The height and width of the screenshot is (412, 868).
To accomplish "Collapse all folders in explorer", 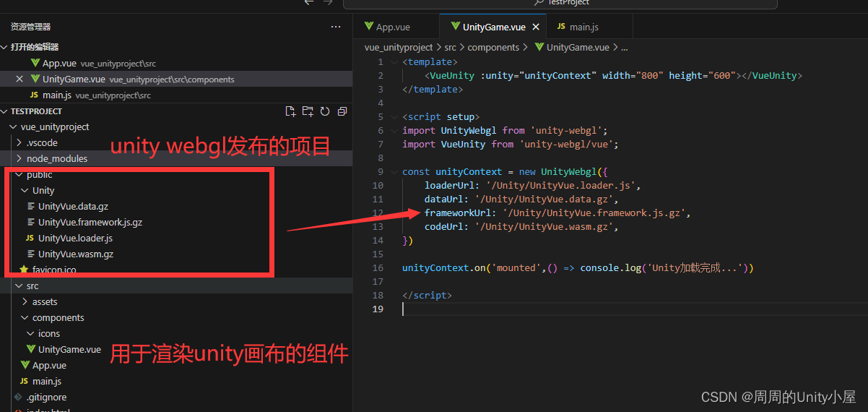I will (x=342, y=111).
